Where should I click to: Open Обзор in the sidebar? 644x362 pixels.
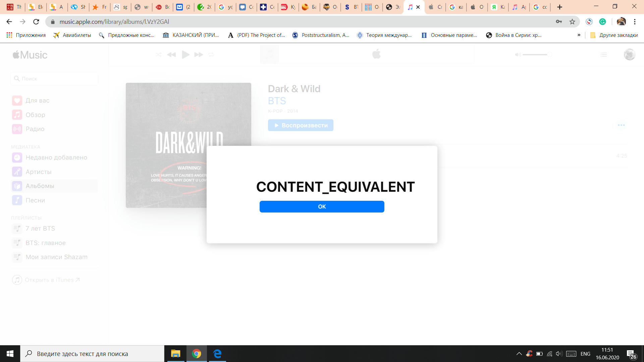tap(54, 115)
